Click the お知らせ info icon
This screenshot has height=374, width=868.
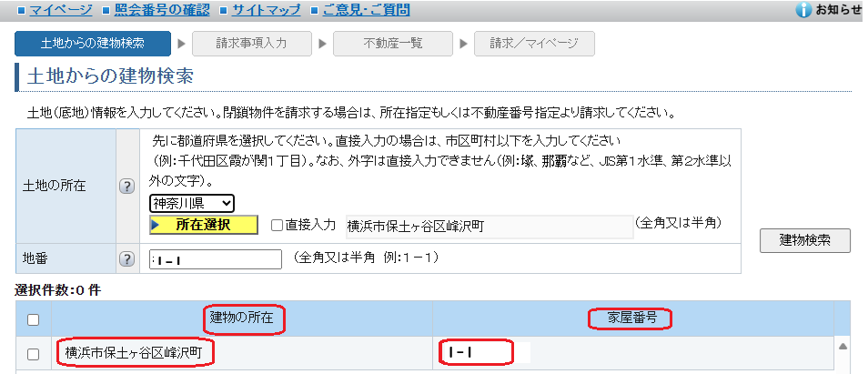[803, 10]
